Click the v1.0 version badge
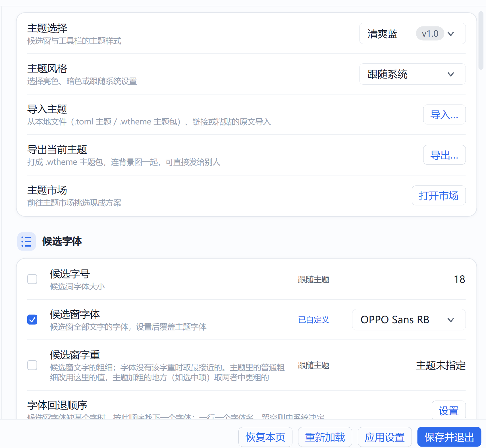Viewport: 486px width, 448px height. 430,34
